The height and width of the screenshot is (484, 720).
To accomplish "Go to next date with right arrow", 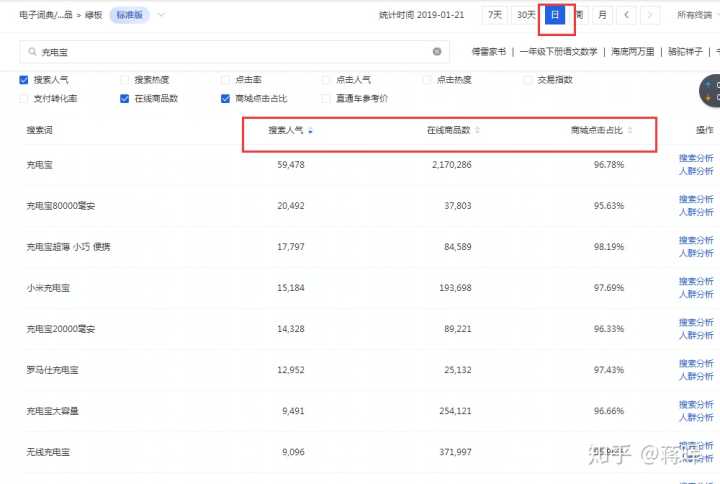I will coord(651,15).
